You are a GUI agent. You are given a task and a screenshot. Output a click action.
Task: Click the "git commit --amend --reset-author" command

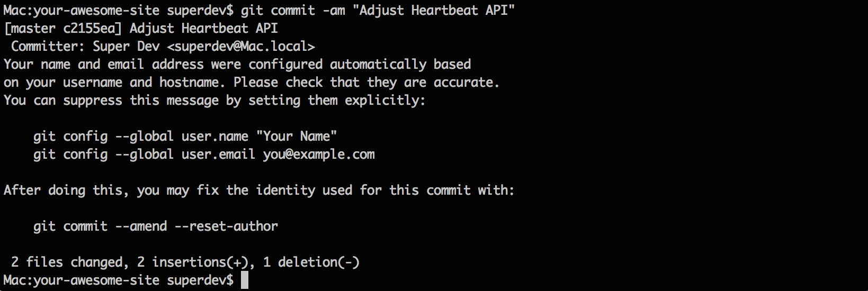[155, 226]
